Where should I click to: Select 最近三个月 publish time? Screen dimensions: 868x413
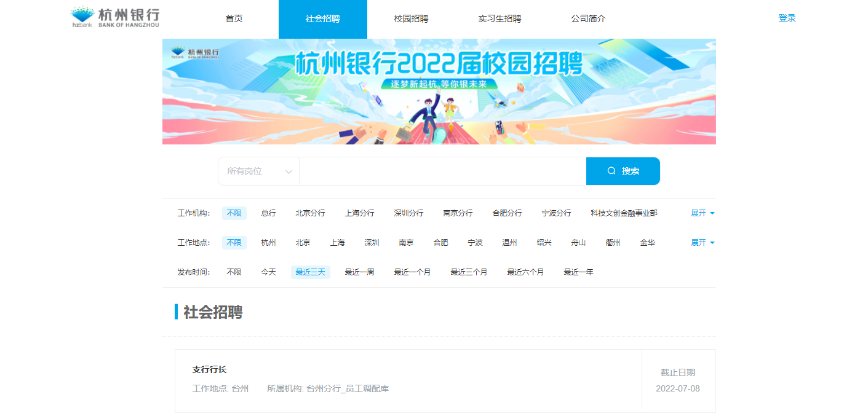469,272
